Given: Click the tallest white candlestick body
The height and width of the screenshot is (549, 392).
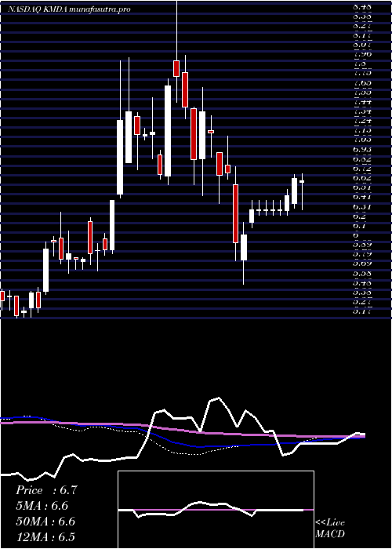Looking at the screenshot, I should pos(168,131).
